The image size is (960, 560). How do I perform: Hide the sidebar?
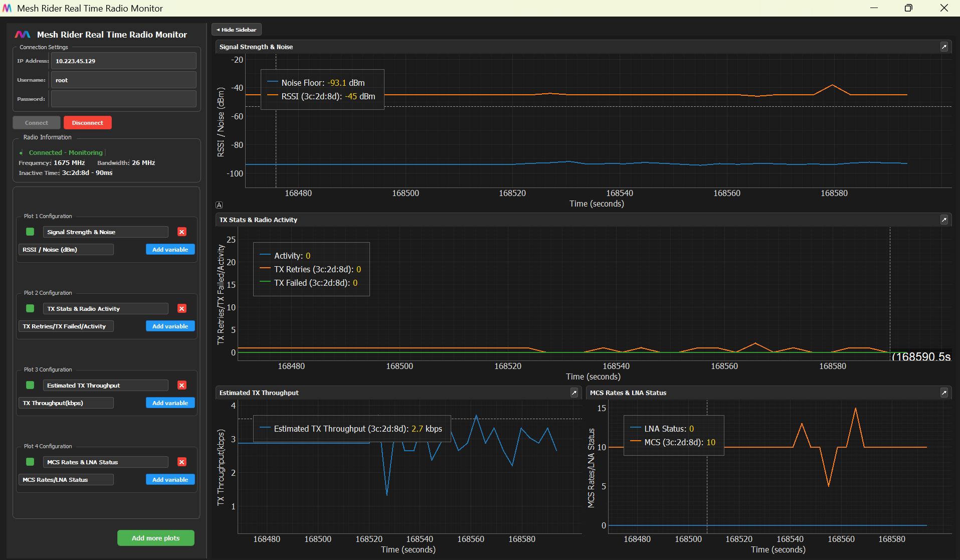point(237,30)
